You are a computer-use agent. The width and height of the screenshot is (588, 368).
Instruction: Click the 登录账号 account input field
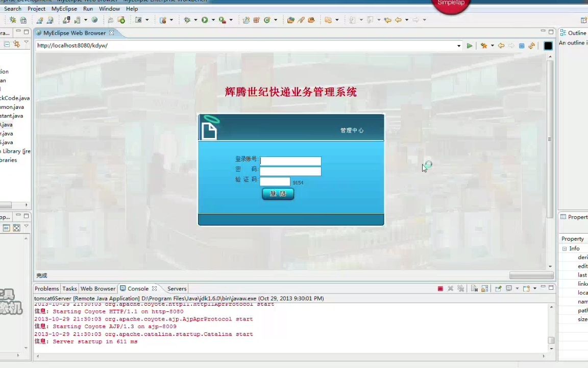click(290, 160)
